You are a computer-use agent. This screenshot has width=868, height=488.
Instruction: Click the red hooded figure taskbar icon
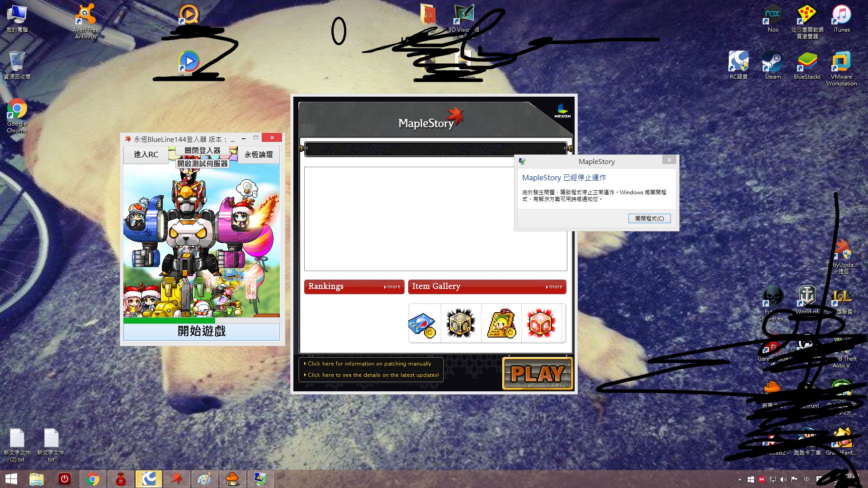(121, 479)
